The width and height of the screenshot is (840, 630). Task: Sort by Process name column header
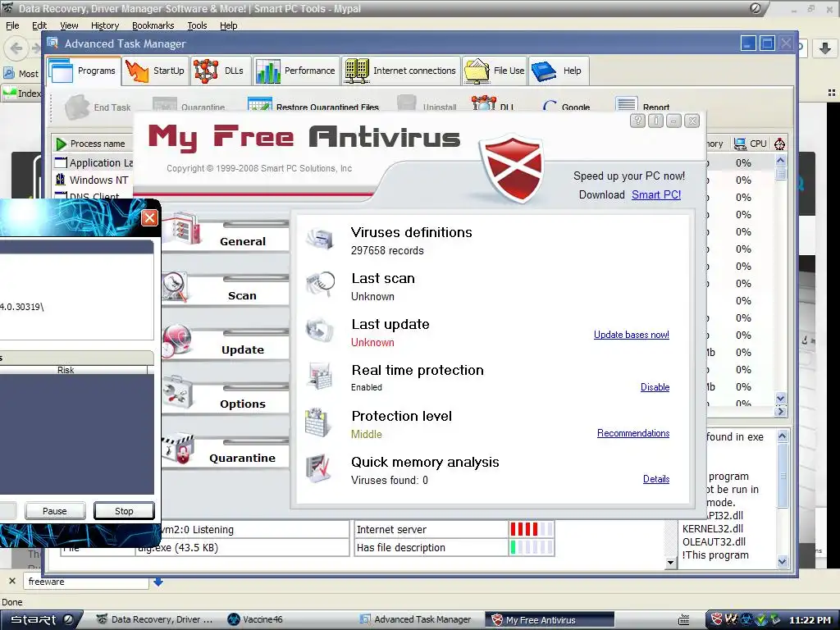point(92,144)
